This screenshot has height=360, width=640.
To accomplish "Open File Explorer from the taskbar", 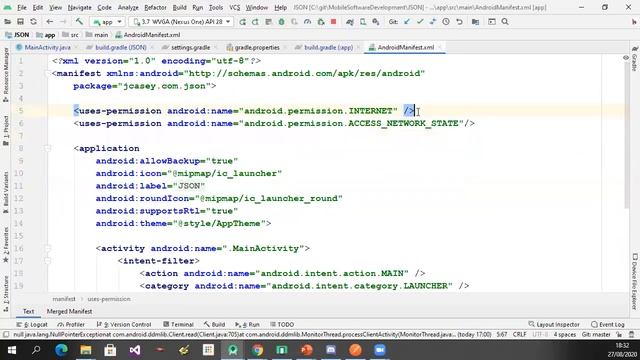I will pyautogui.click(x=86, y=350).
